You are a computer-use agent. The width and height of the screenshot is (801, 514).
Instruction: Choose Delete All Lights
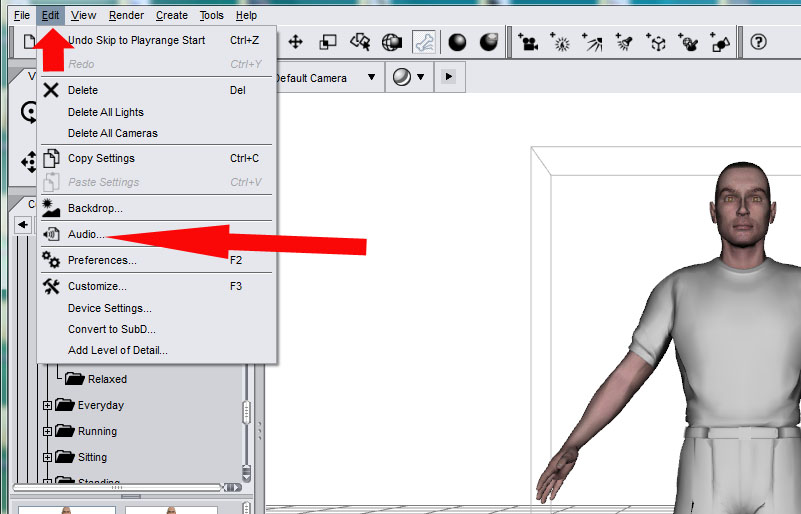[x=157, y=112]
